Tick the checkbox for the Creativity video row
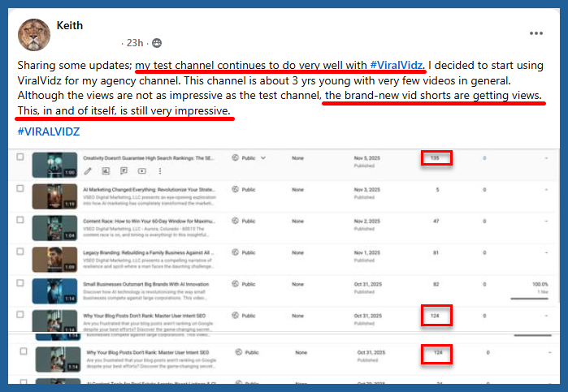 [21, 157]
